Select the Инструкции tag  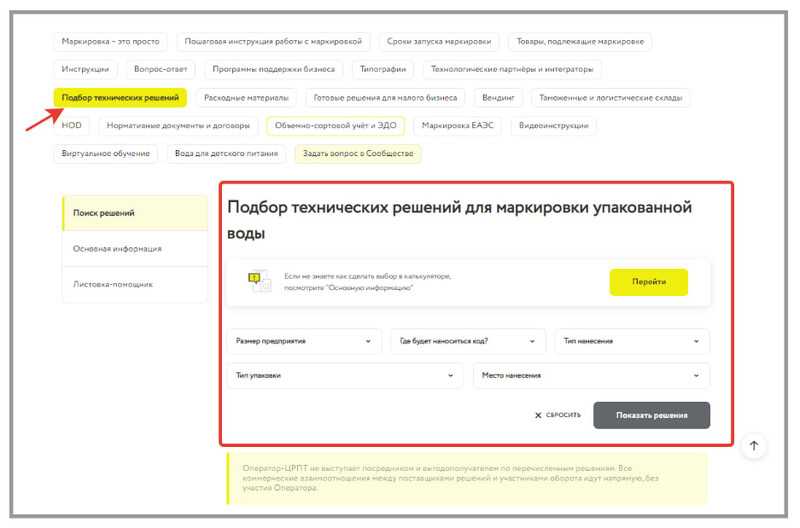pyautogui.click(x=85, y=69)
